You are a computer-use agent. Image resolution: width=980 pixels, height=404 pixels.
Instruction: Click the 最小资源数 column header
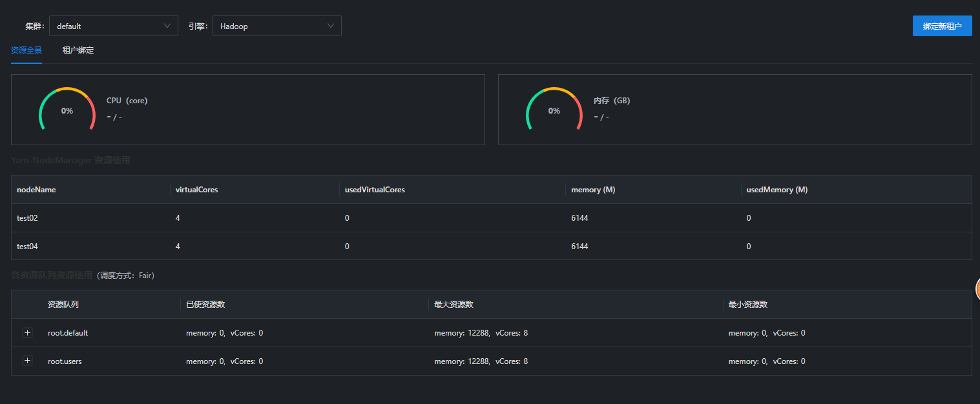[x=748, y=305]
